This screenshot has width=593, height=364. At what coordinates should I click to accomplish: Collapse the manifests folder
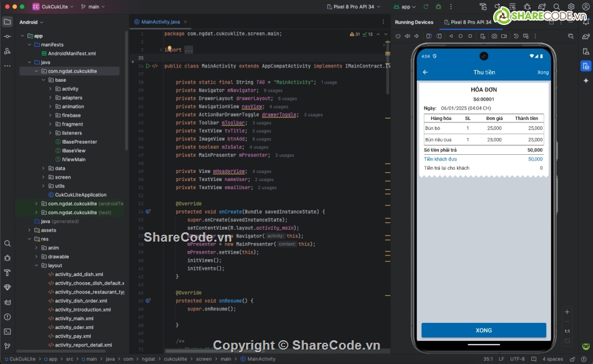[x=29, y=45]
